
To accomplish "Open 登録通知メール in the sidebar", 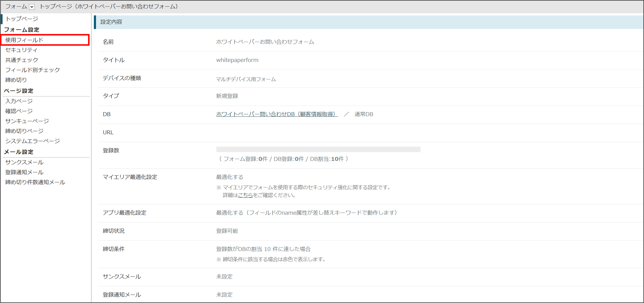I will click(24, 172).
